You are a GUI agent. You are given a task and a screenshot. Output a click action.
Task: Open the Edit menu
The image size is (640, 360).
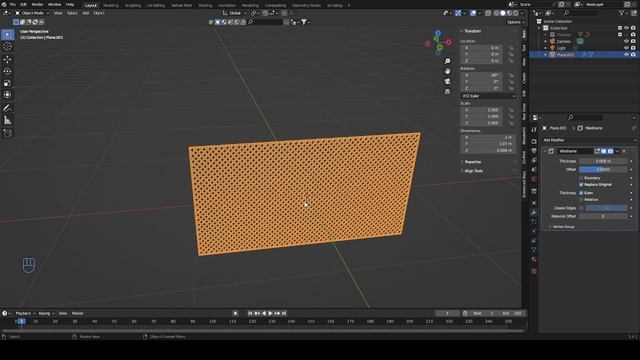point(24,4)
